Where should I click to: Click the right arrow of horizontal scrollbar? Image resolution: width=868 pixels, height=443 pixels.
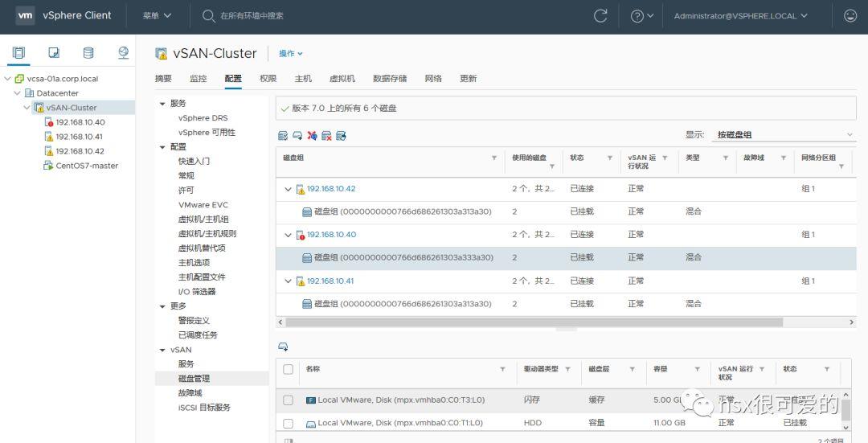coord(851,322)
